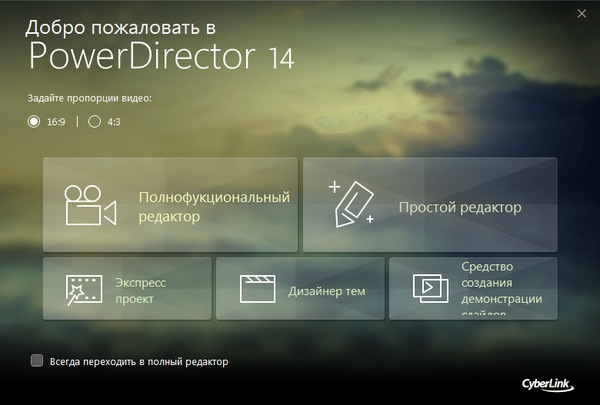Click the video camera icon for full editor
The height and width of the screenshot is (405, 600).
pyautogui.click(x=90, y=206)
